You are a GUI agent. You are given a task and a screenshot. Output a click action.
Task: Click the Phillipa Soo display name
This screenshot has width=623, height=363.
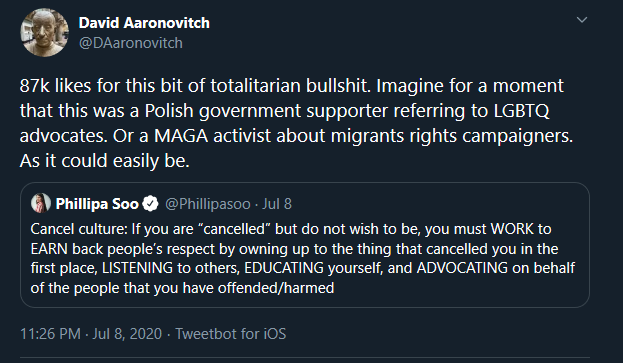[97, 204]
